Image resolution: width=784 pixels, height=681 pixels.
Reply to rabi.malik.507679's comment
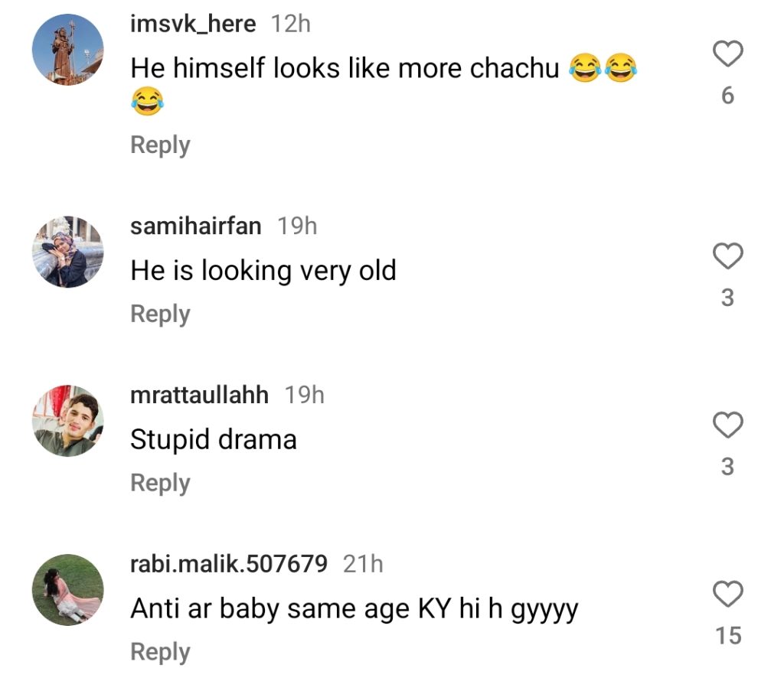coord(160,652)
